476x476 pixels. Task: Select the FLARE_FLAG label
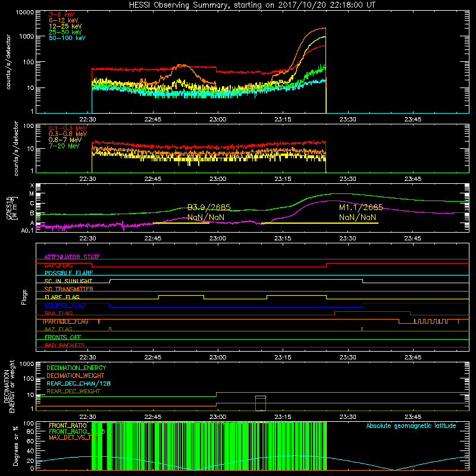[62, 297]
